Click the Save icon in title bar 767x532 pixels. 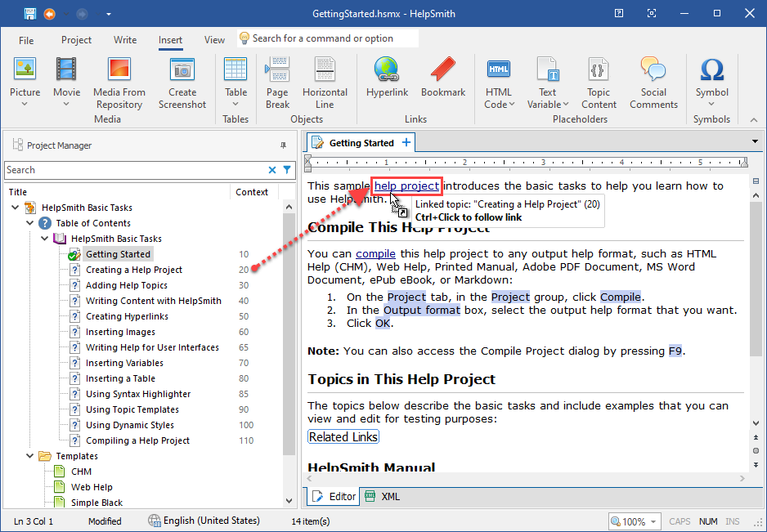pyautogui.click(x=29, y=14)
